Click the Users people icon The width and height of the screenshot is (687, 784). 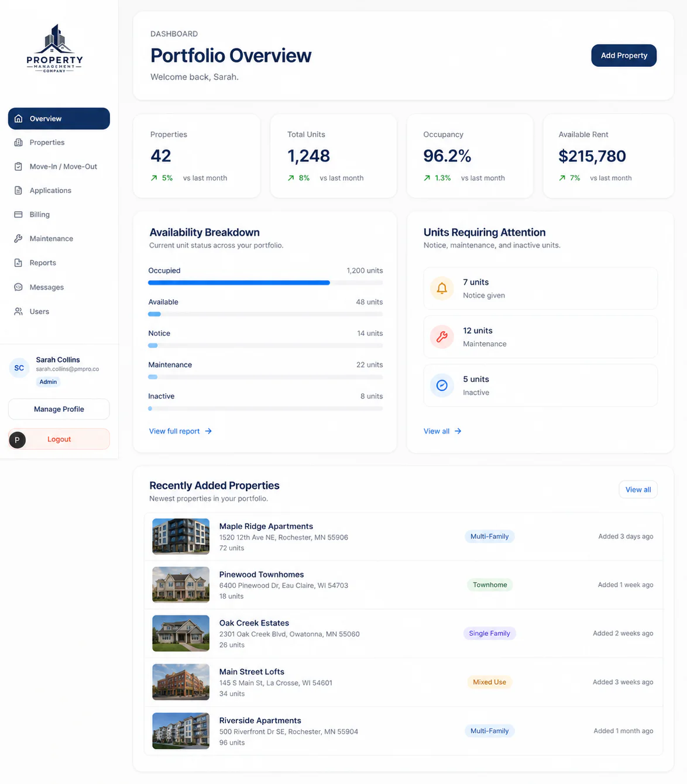[x=18, y=312]
